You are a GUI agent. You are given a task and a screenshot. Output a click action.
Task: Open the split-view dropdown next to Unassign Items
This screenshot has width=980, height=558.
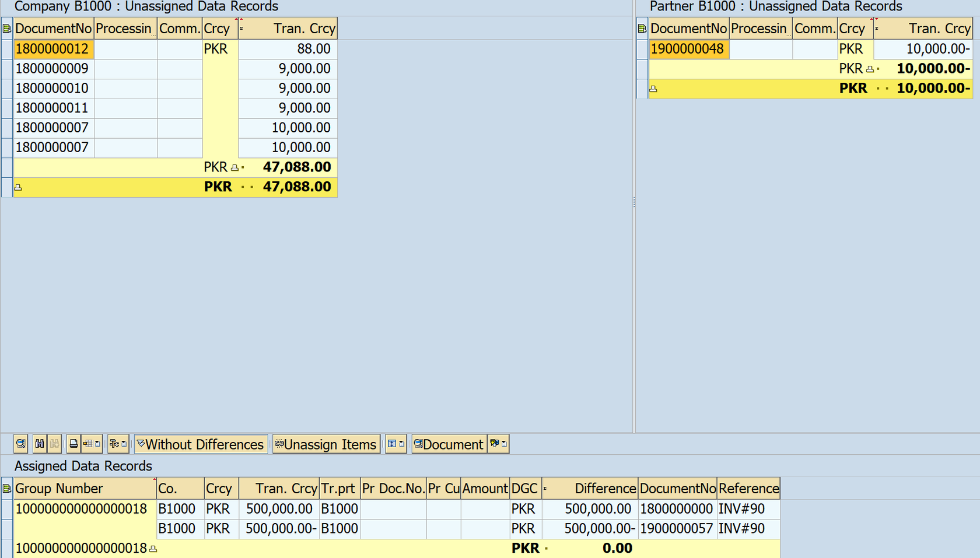[395, 444]
